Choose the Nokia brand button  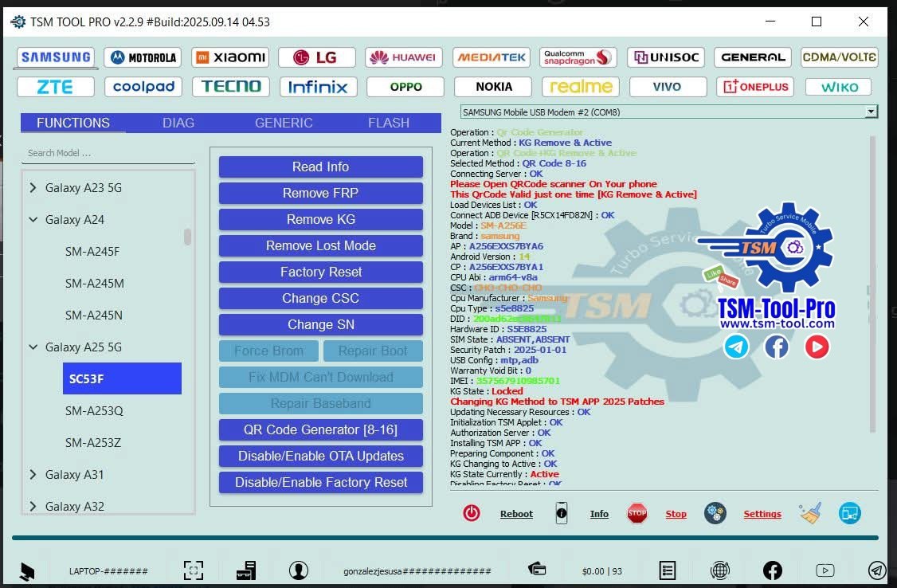493,87
